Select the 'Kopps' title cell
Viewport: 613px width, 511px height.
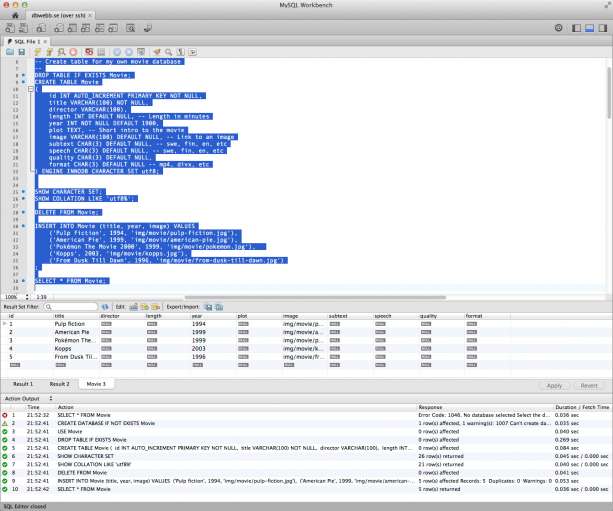[63, 348]
